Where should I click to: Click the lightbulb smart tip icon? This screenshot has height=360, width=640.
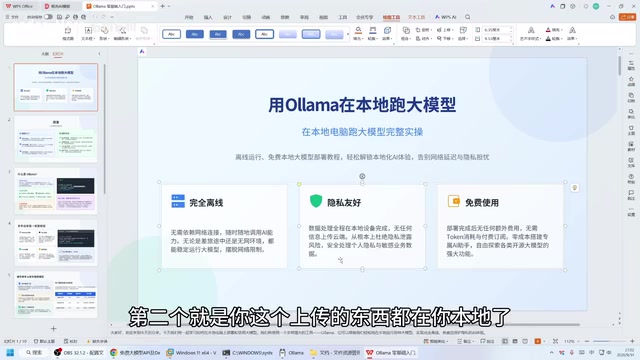coord(575,188)
